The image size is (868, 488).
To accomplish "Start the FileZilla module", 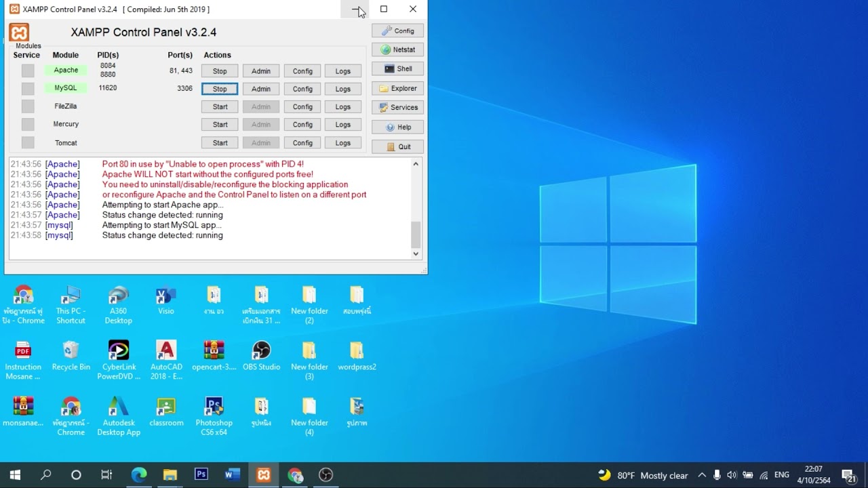I will click(x=220, y=107).
